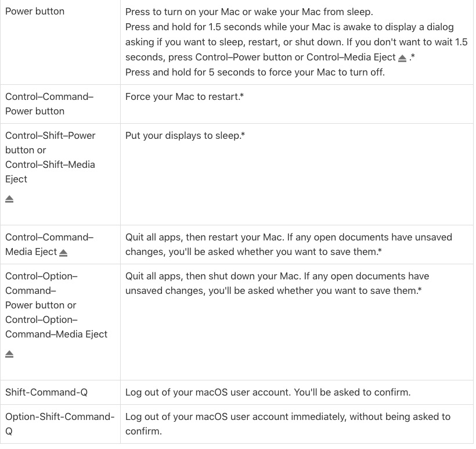Select the Option-Shift-Command-Q shortcut cell
This screenshot has width=476, height=449.
pos(59,423)
